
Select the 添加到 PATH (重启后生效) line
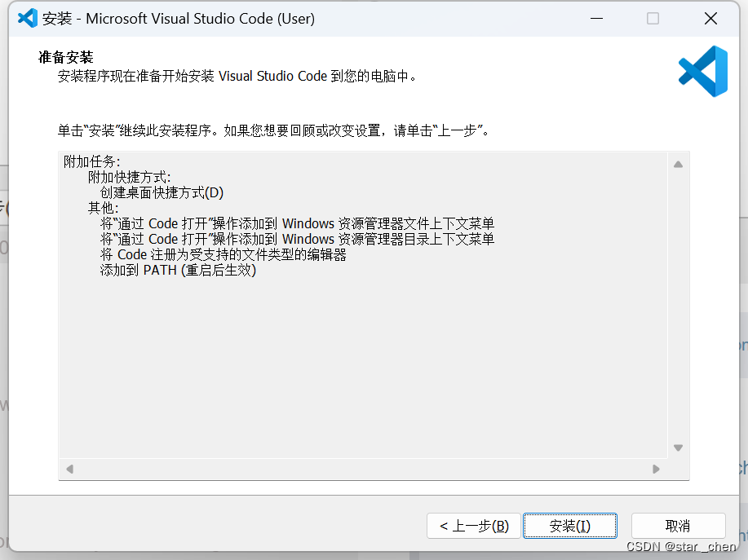178,271
